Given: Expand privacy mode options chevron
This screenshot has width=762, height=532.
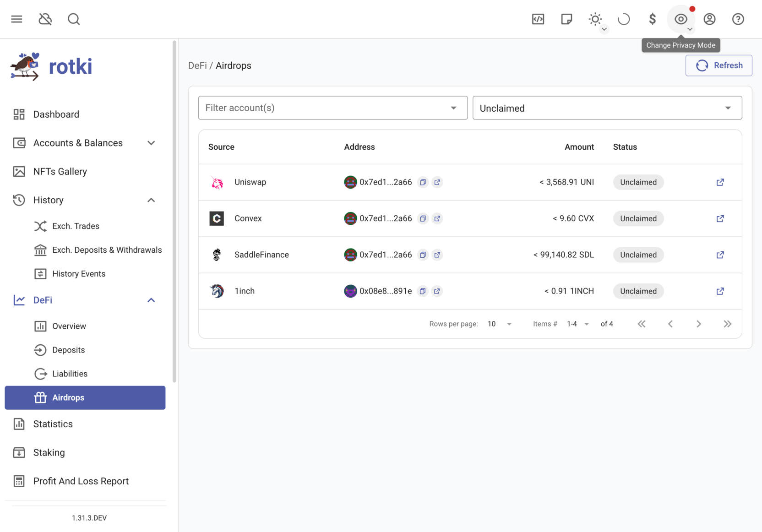Looking at the screenshot, I should click(x=690, y=29).
